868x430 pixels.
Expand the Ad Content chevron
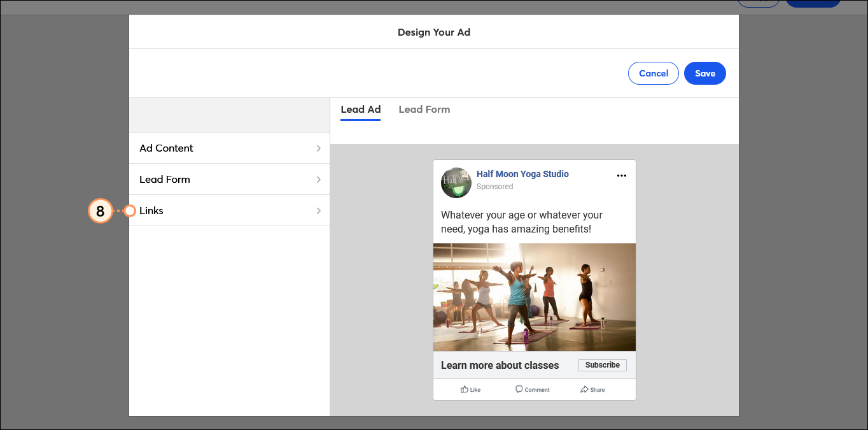tap(319, 148)
